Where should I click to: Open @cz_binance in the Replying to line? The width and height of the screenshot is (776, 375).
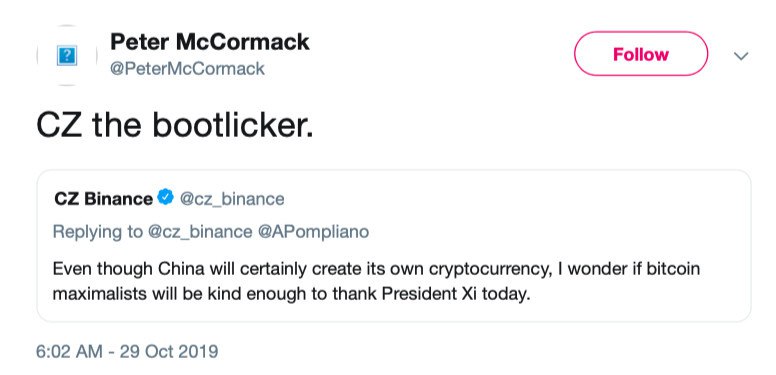(200, 232)
